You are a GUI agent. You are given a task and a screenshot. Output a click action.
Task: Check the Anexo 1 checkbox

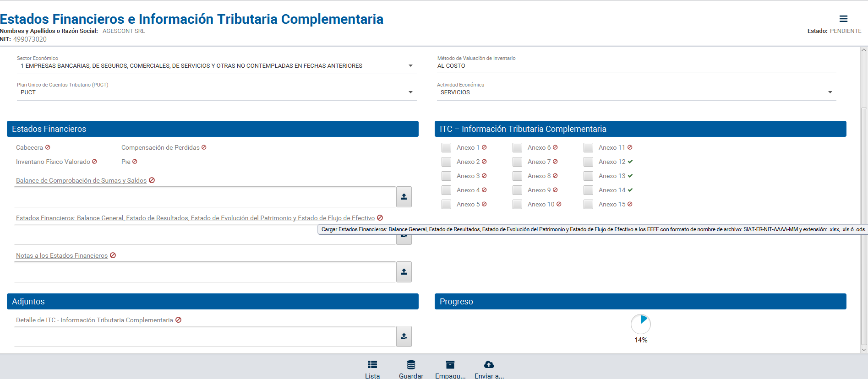(x=446, y=147)
